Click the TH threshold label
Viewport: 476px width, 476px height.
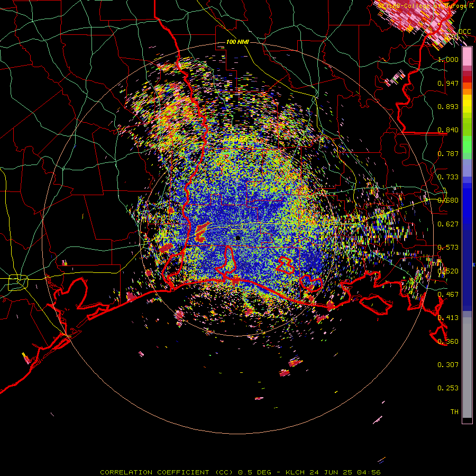[454, 412]
